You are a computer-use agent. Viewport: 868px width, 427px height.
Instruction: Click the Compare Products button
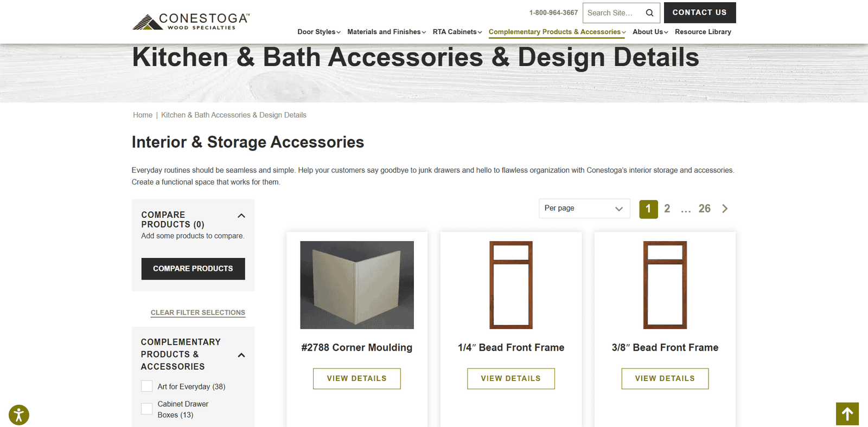coord(193,269)
